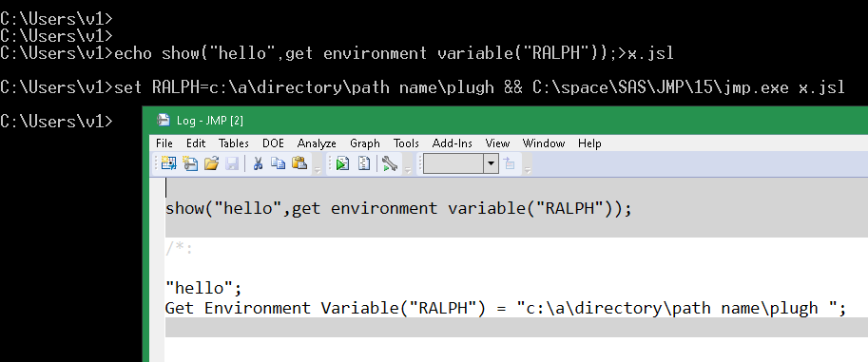Image resolution: width=868 pixels, height=362 pixels.
Task: Click the New Script toolbar icon
Action: (190, 163)
